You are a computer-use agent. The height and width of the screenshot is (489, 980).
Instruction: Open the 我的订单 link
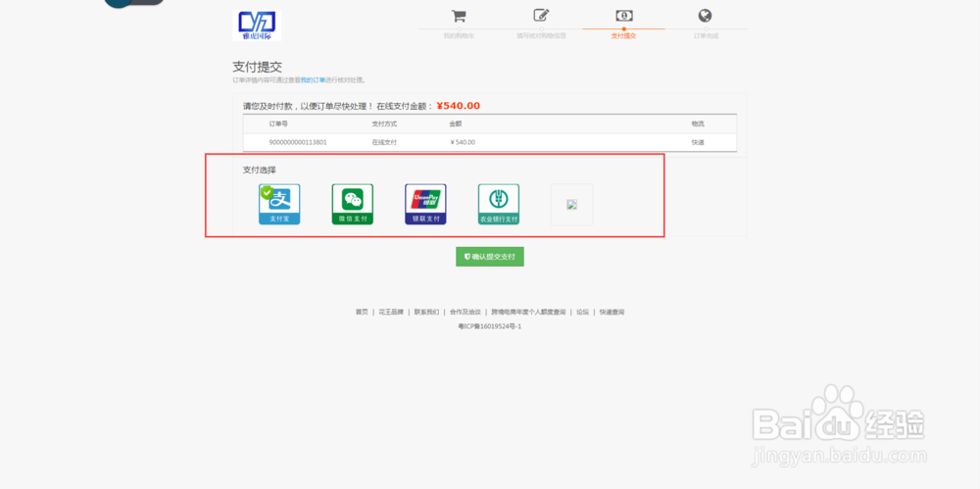[x=313, y=80]
